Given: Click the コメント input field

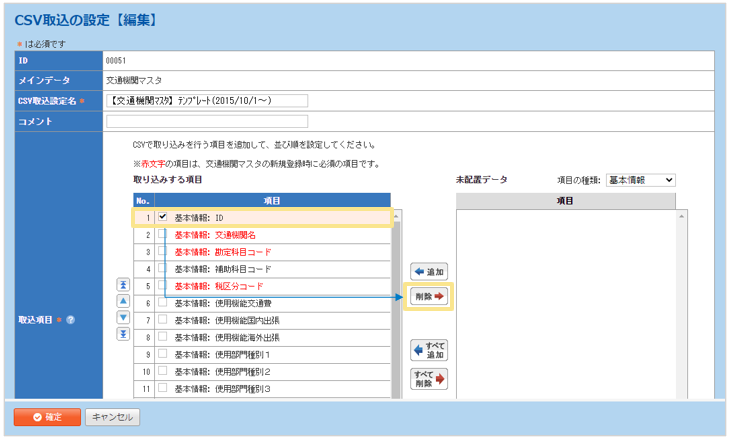Looking at the screenshot, I should pos(207,121).
